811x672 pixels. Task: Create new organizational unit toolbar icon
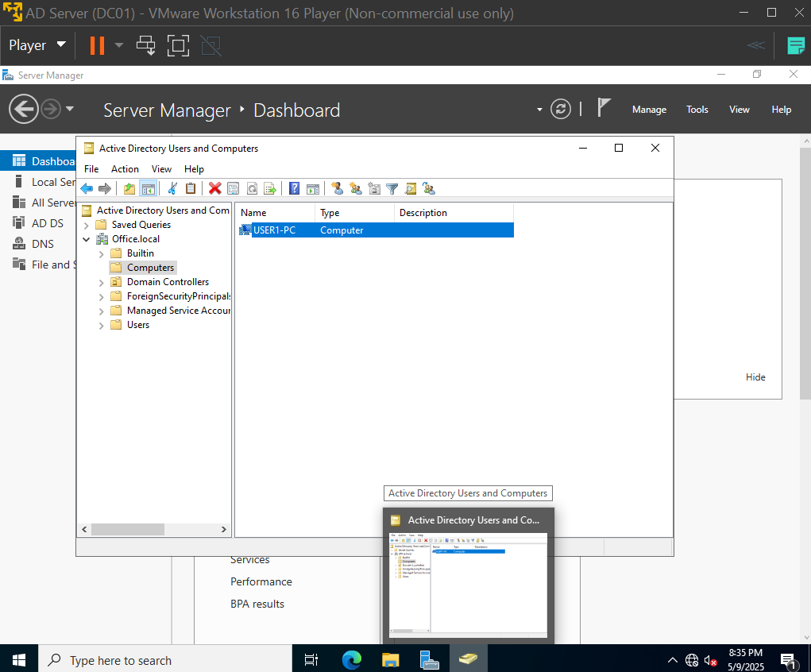click(x=374, y=189)
